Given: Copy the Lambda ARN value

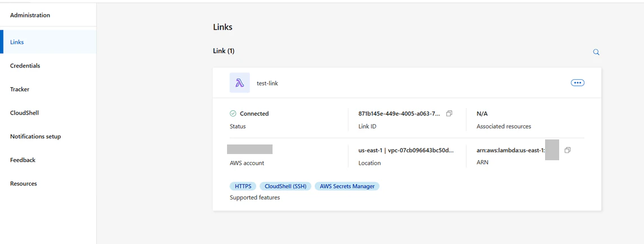Looking at the screenshot, I should pyautogui.click(x=568, y=150).
